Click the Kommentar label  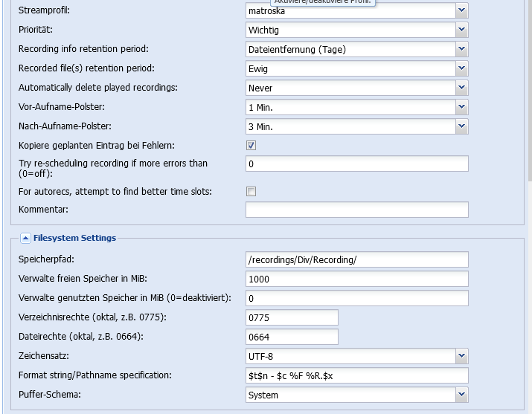point(43,210)
